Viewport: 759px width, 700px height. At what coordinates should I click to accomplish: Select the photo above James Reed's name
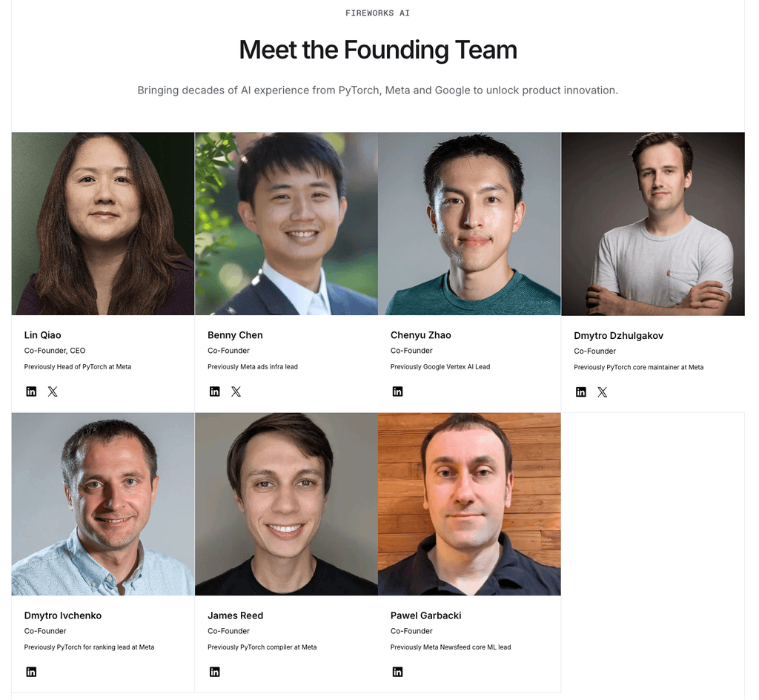pos(286,504)
